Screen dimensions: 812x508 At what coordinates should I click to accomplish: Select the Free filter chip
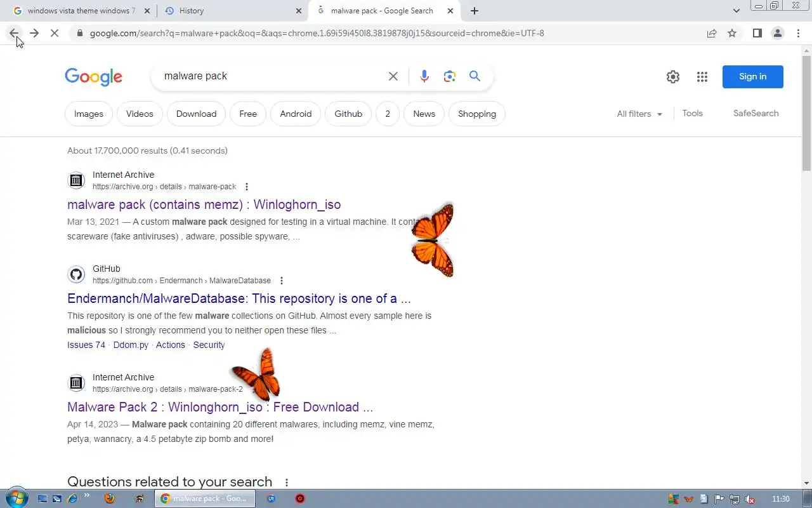248,114
